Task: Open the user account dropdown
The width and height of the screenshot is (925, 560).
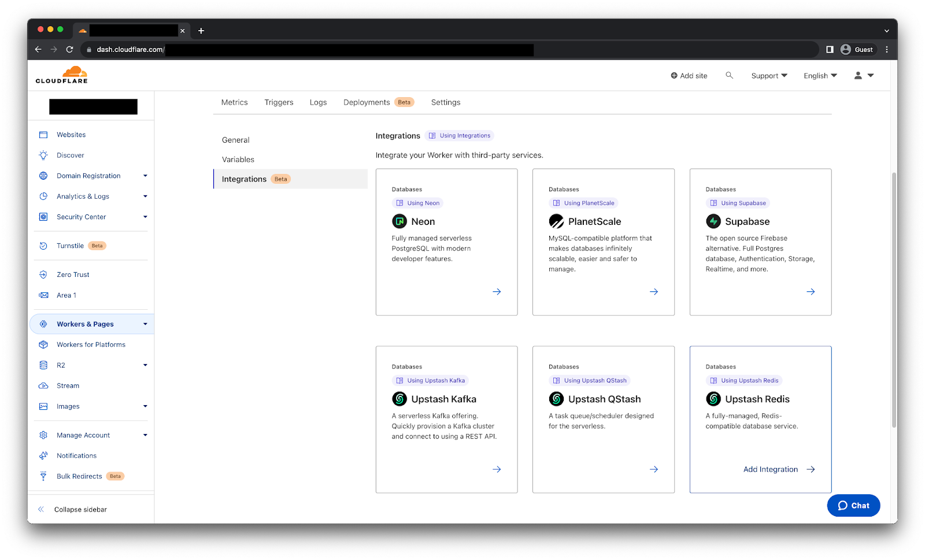Action: [x=864, y=76]
